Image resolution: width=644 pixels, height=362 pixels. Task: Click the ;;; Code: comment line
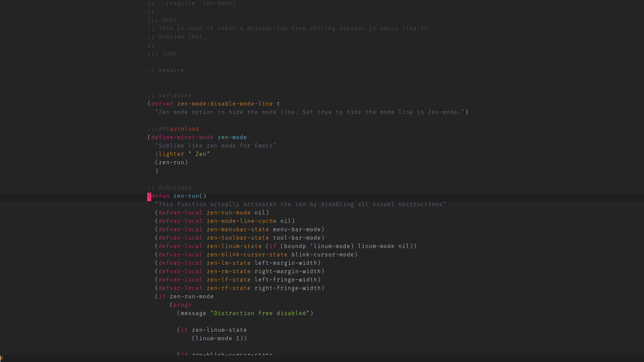pyautogui.click(x=164, y=54)
